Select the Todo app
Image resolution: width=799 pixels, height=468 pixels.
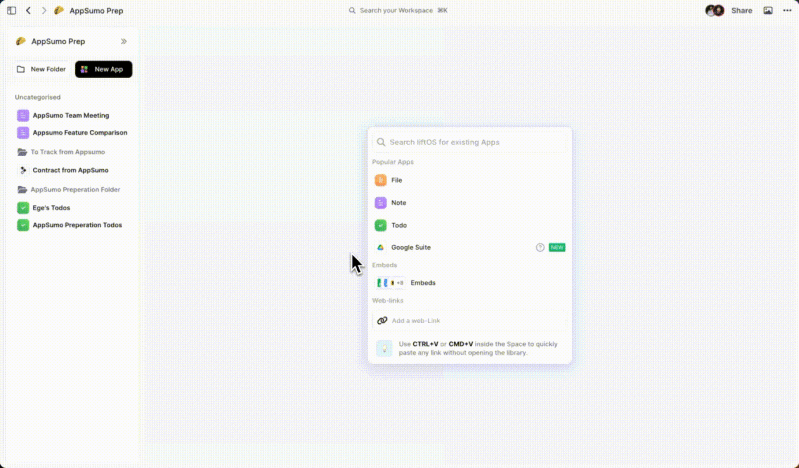pos(469,225)
